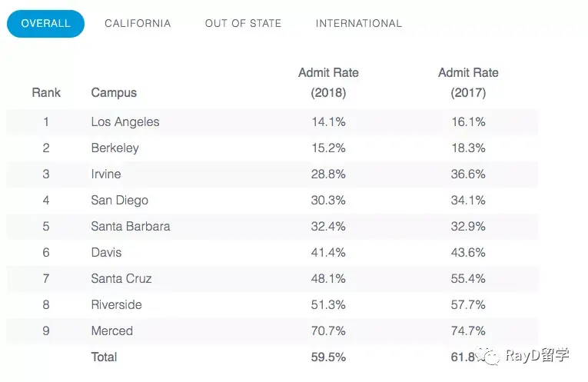This screenshot has width=588, height=382.
Task: Click the Admit Rate (2018) header
Action: 328,82
